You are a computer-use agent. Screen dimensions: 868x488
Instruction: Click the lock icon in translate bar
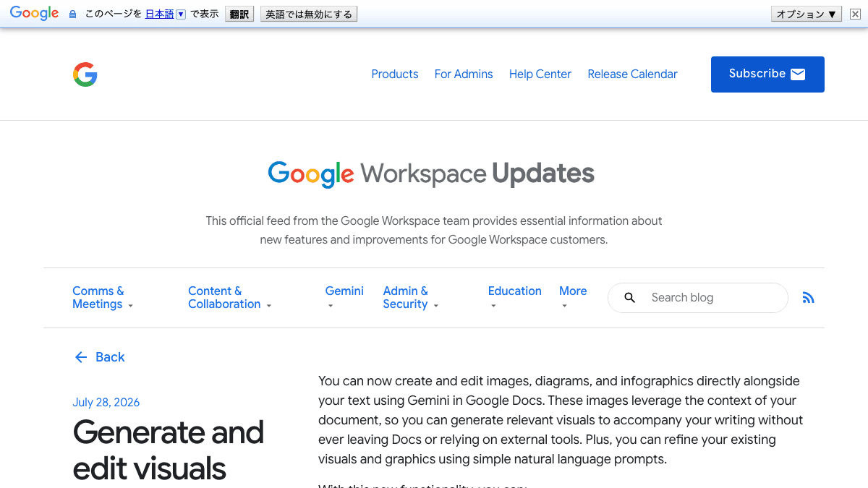[72, 14]
